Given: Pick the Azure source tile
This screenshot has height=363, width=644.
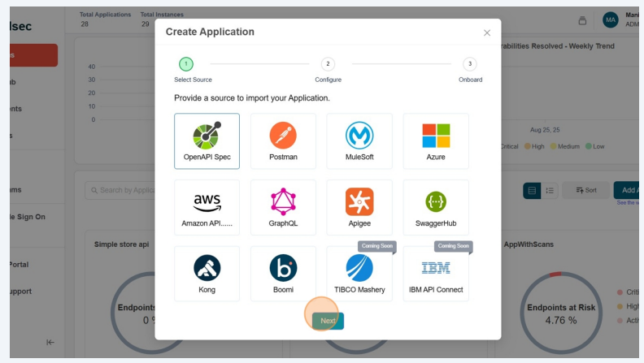Looking at the screenshot, I should click(x=436, y=141).
